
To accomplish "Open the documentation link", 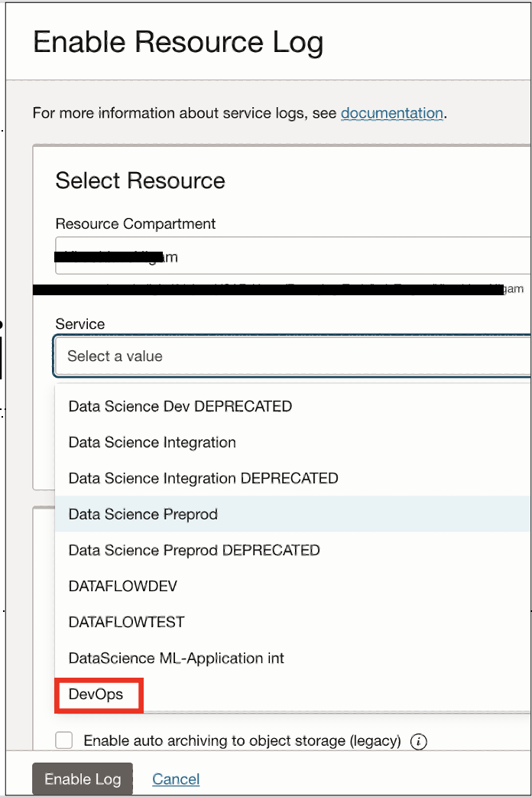I will 391,113.
